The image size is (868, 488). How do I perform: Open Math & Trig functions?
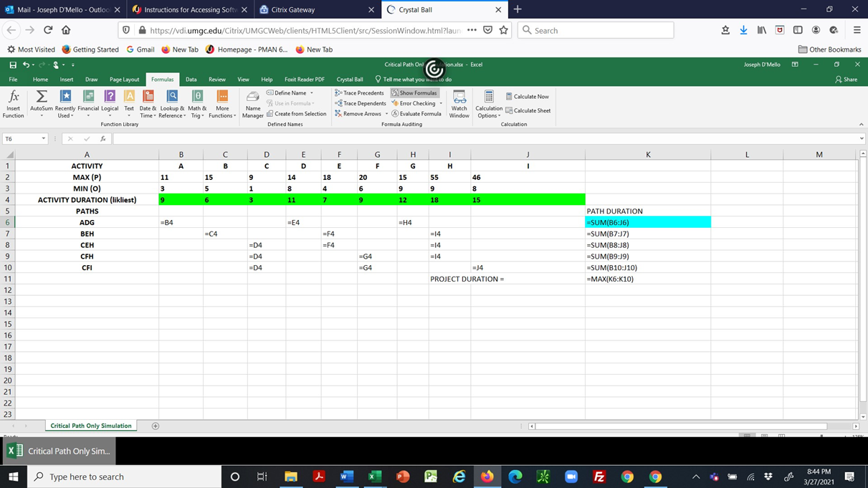tap(197, 105)
